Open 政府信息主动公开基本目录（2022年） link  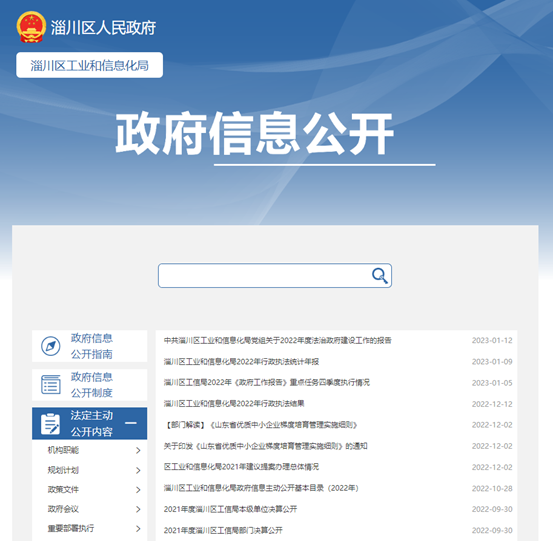click(261, 488)
